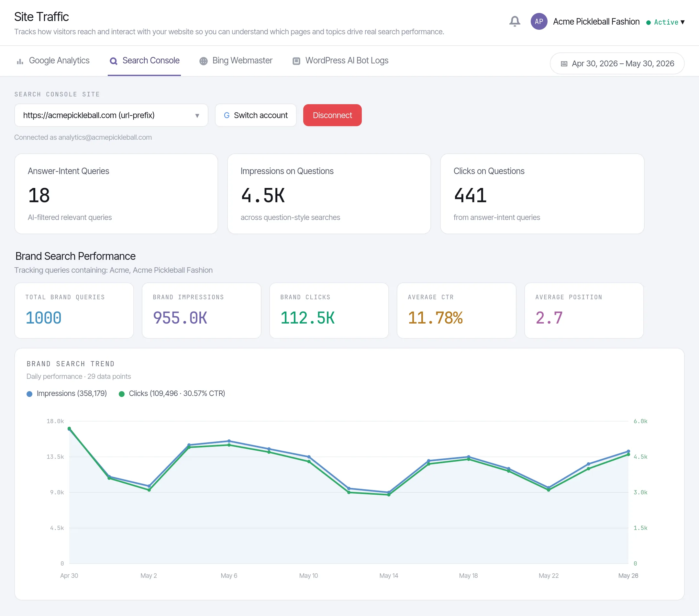Viewport: 699px width, 616px height.
Task: Click the blue Impressions legend dot
Action: pos(29,394)
